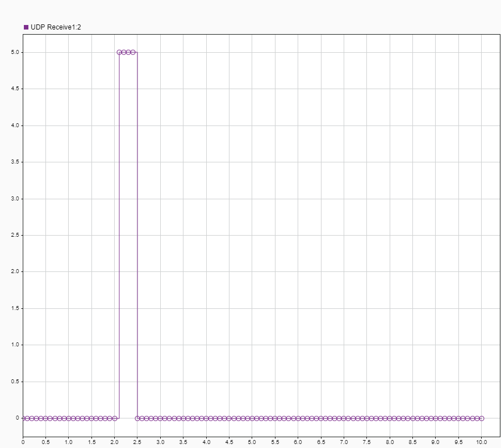
Task: Select first data marker on the 5.0 plateau
Action: [119, 52]
